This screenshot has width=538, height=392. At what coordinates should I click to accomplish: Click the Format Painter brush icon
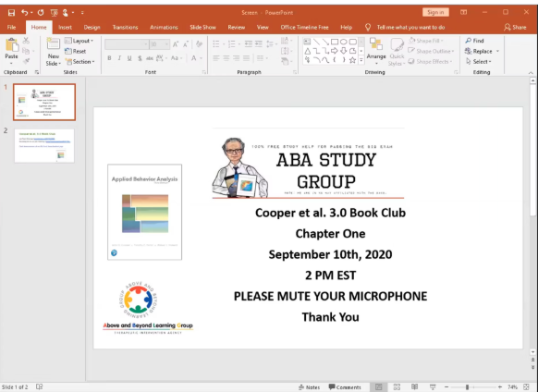26,61
